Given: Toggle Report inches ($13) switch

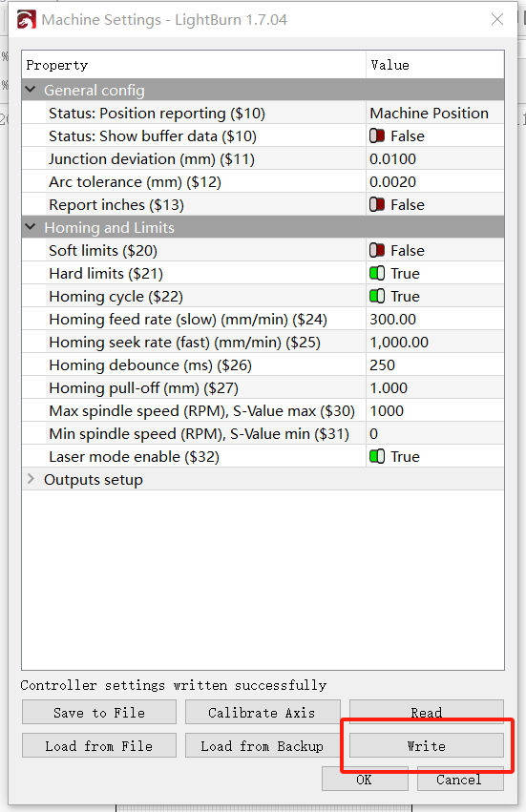Looking at the screenshot, I should 377,205.
